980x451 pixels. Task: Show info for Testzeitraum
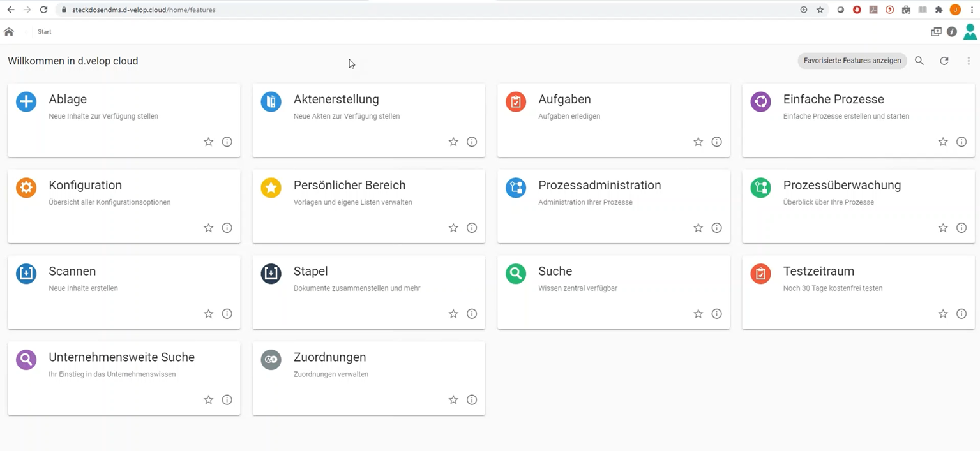coord(961,314)
